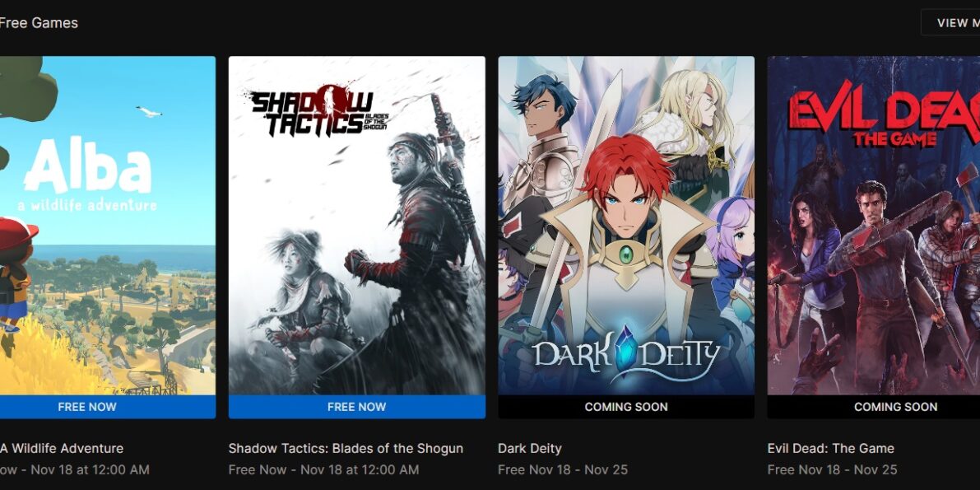The height and width of the screenshot is (490, 980).
Task: Open the Dark Deity cover art
Action: tap(626, 226)
